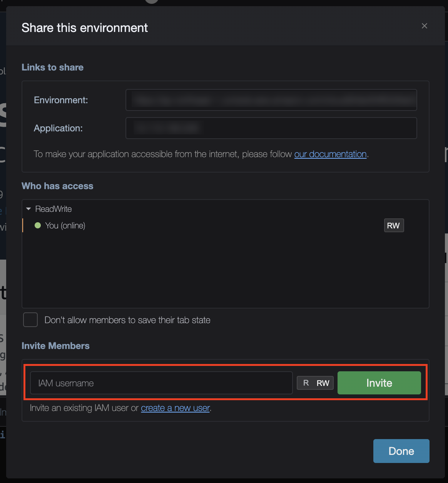448x483 pixels.
Task: Click the green online status indicator
Action: (x=37, y=225)
